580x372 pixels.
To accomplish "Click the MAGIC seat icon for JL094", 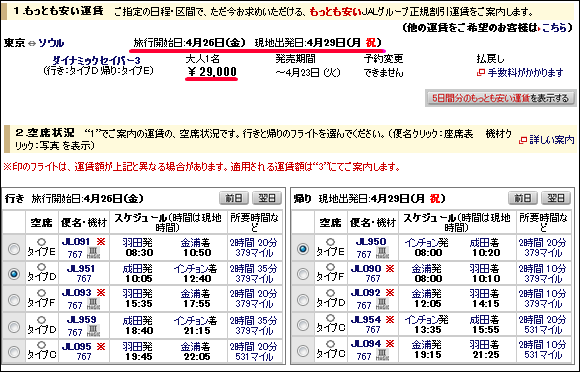I will coord(382,355).
